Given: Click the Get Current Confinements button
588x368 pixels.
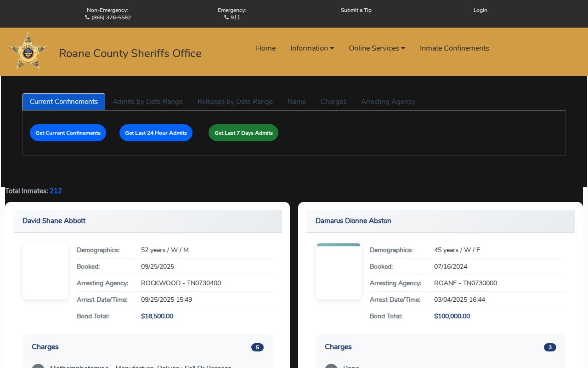Looking at the screenshot, I should (68, 133).
